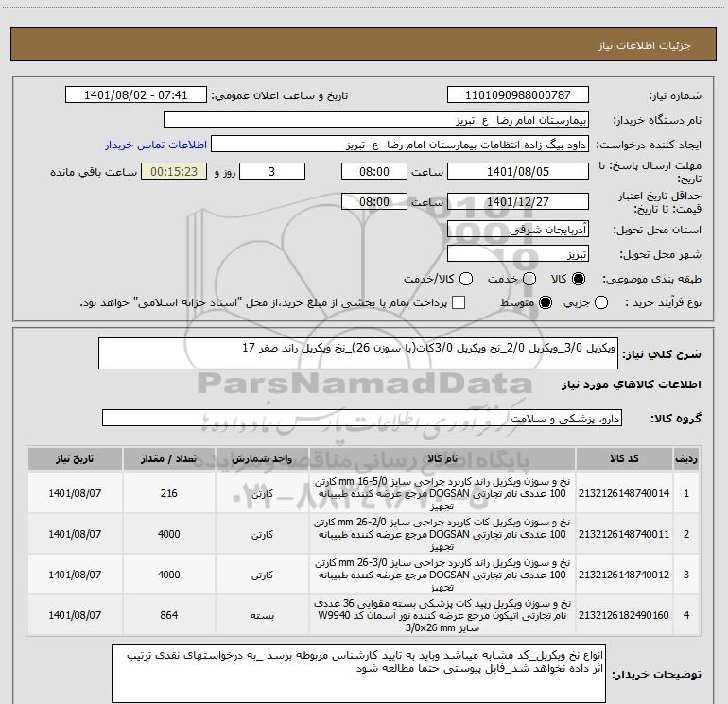Select the جزیی purchase type radio

(601, 302)
